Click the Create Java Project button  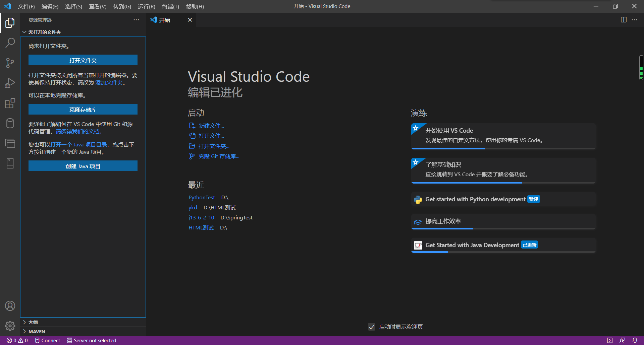(83, 166)
